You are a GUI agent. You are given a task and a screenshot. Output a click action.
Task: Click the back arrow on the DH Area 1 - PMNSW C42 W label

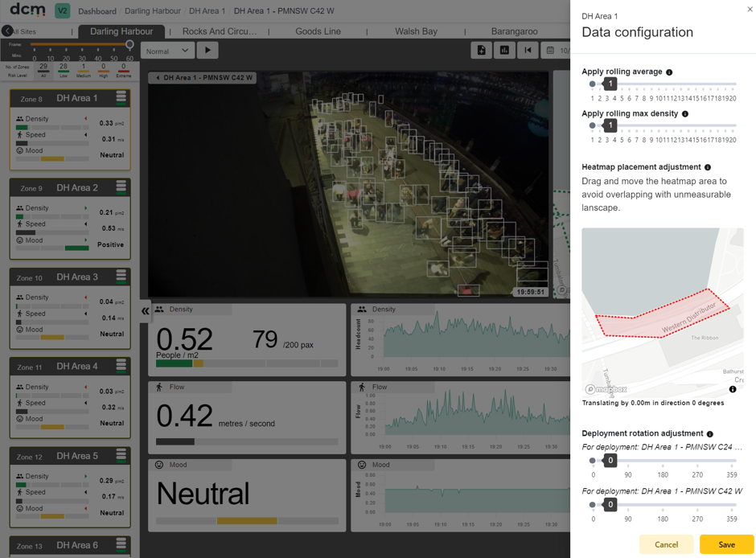coord(158,77)
